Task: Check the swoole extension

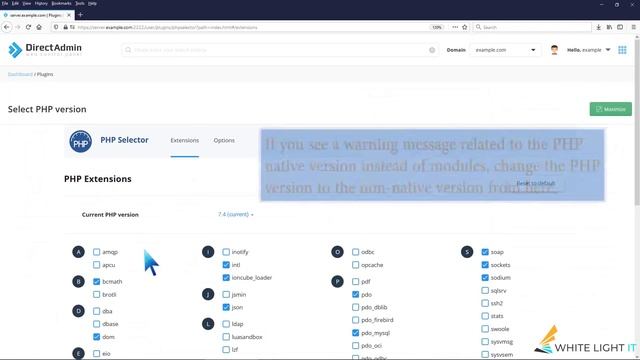Action: (x=485, y=329)
